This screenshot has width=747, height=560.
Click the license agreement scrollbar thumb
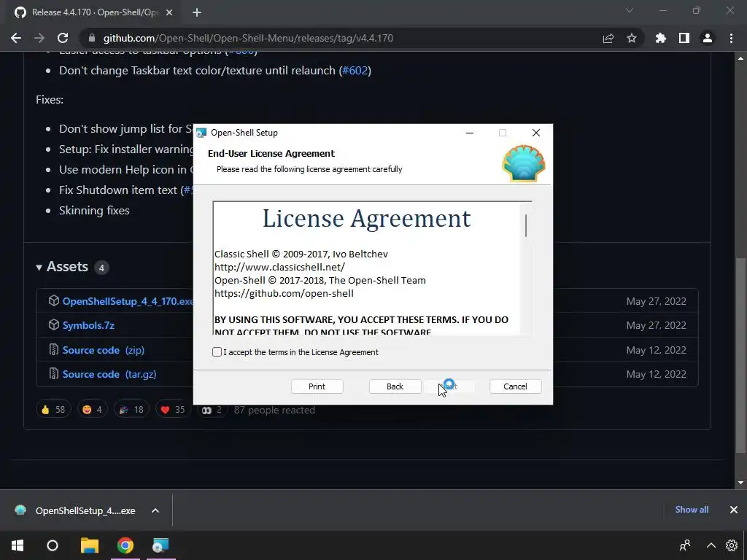526,225
